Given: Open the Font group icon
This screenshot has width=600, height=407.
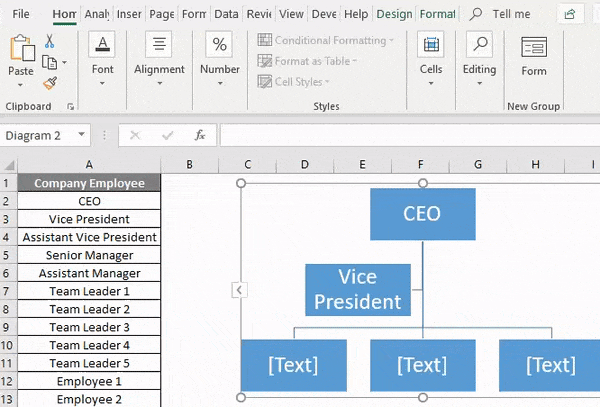Looking at the screenshot, I should tap(102, 44).
